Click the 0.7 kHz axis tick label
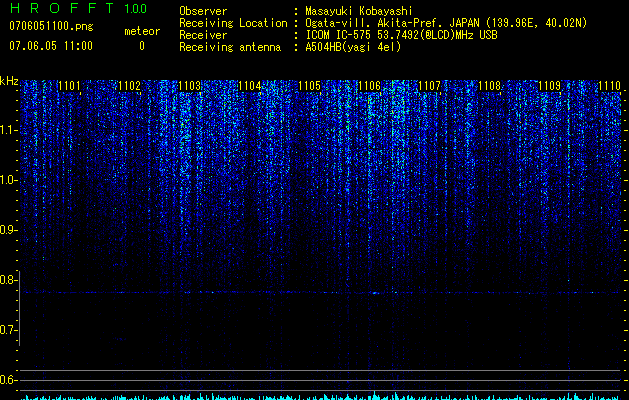 tap(8, 330)
